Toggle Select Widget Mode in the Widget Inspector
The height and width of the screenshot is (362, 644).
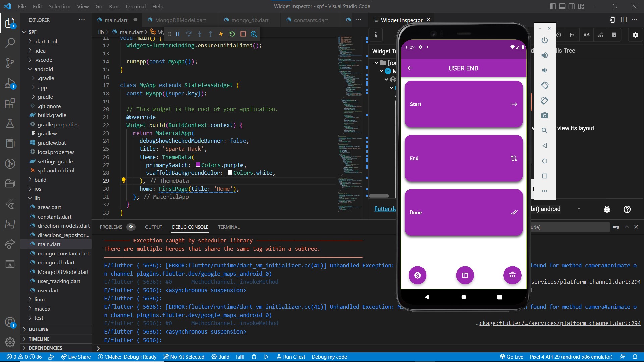point(376,35)
